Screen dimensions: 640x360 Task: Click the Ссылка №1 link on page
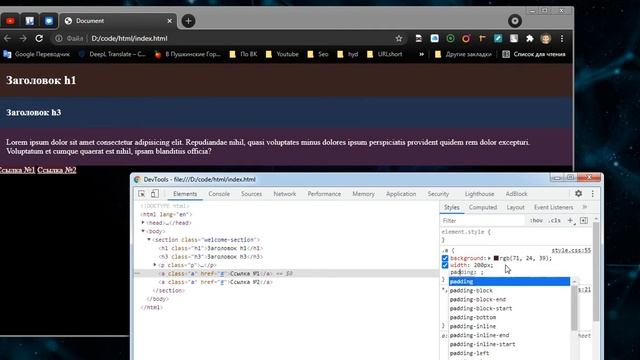17,170
